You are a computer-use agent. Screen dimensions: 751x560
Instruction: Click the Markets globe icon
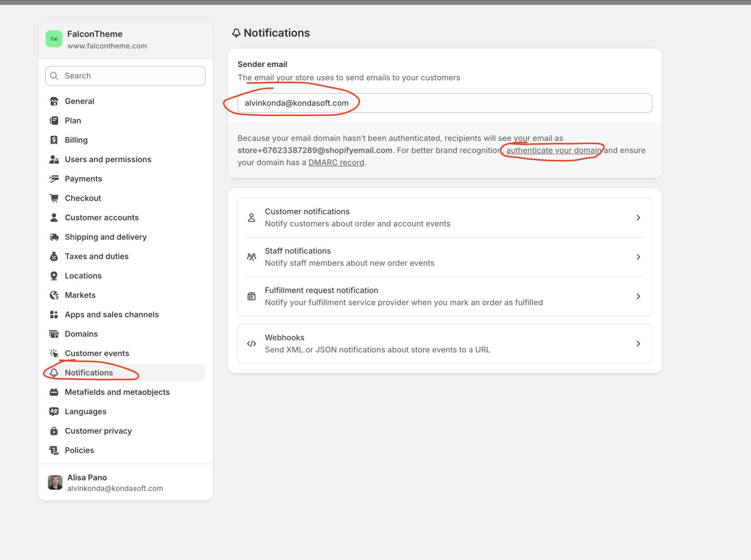tap(54, 295)
